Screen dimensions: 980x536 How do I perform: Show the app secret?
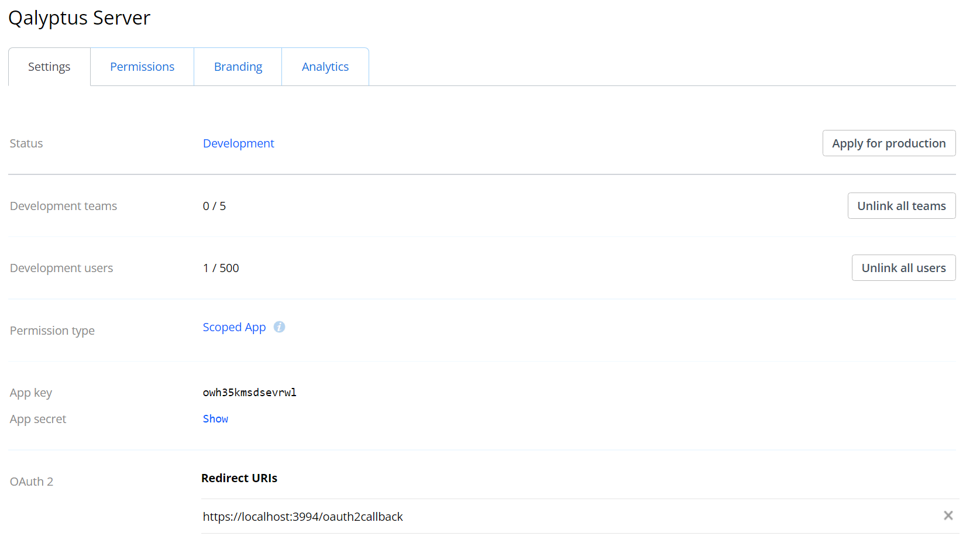tap(215, 418)
